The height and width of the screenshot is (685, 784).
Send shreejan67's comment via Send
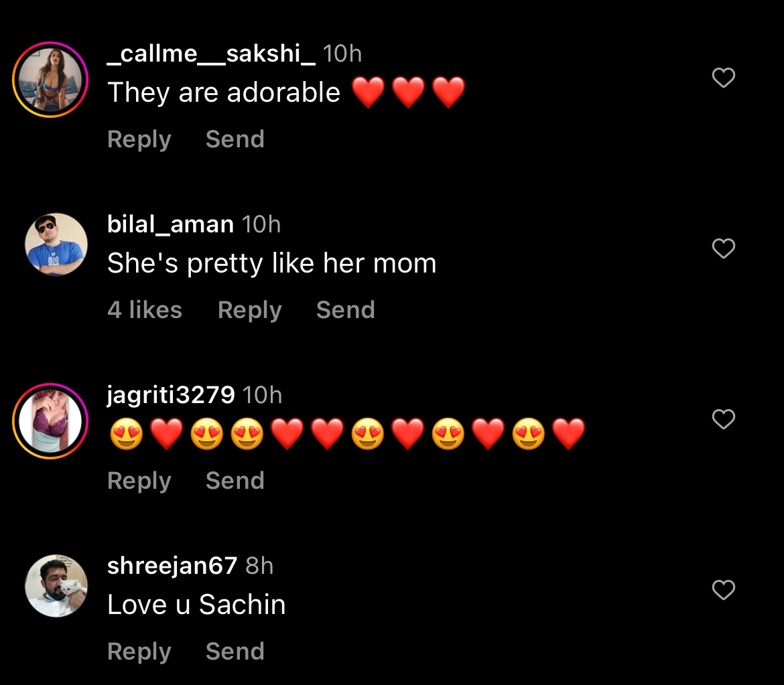point(235,652)
